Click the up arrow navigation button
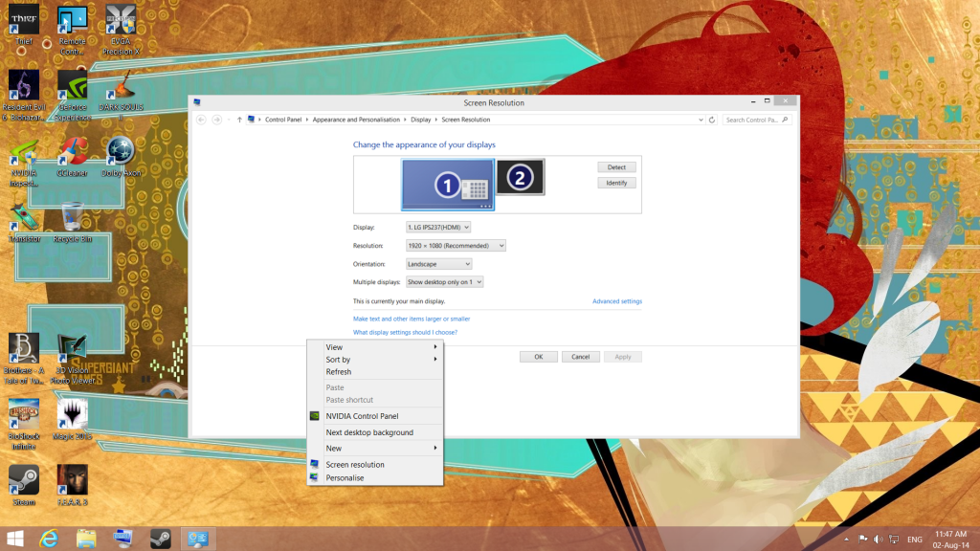 tap(239, 120)
